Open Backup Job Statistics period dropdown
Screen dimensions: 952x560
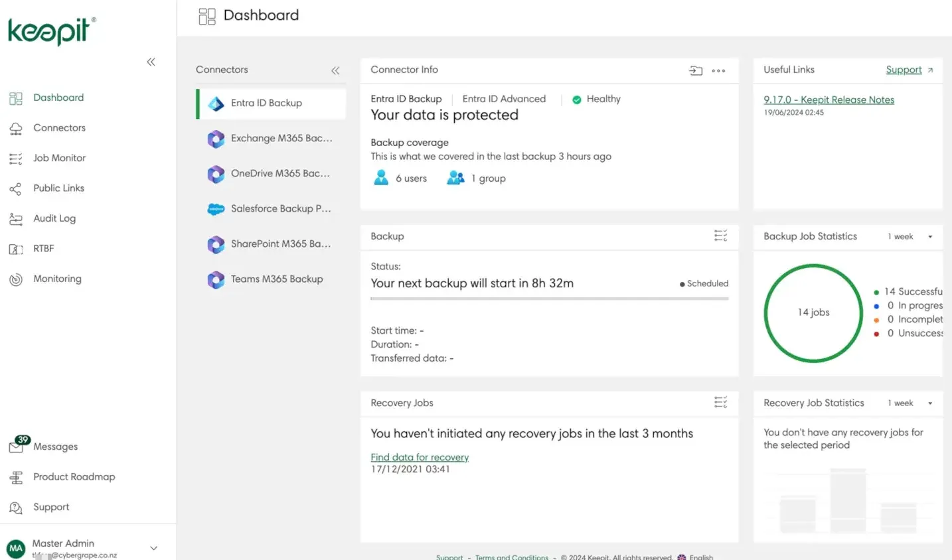910,237
